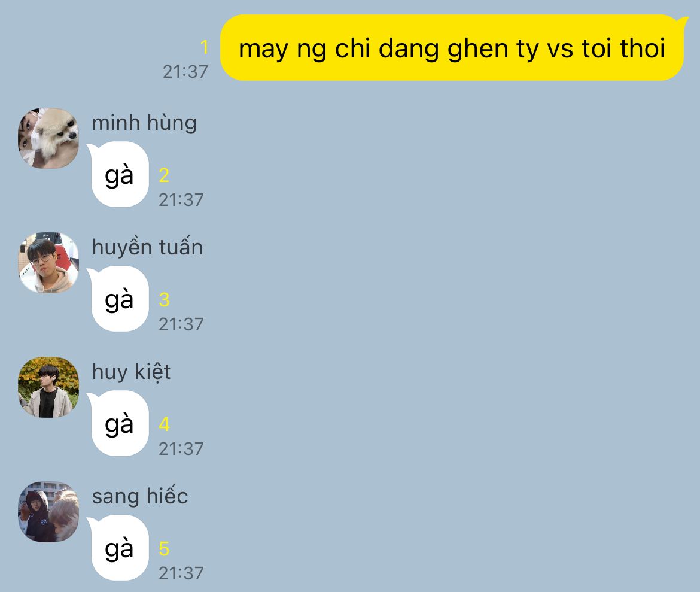
Task: Click unread count 3 next to huyền tuấn's message
Action: [164, 300]
